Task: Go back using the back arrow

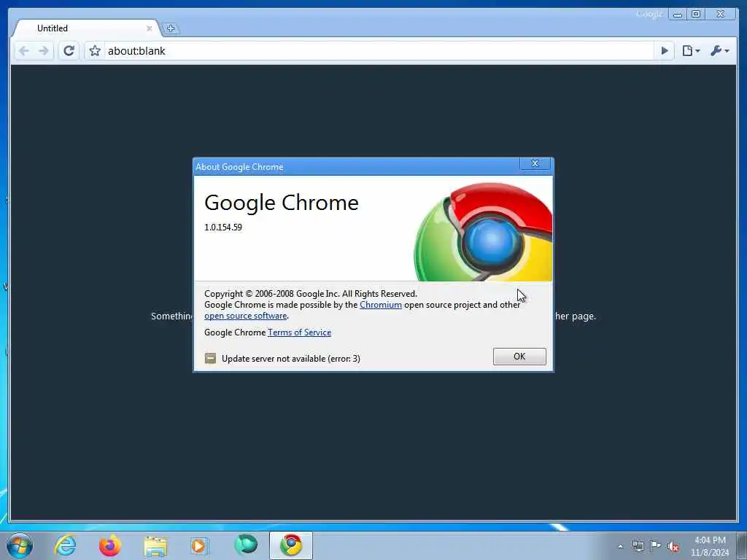Action: coord(24,51)
